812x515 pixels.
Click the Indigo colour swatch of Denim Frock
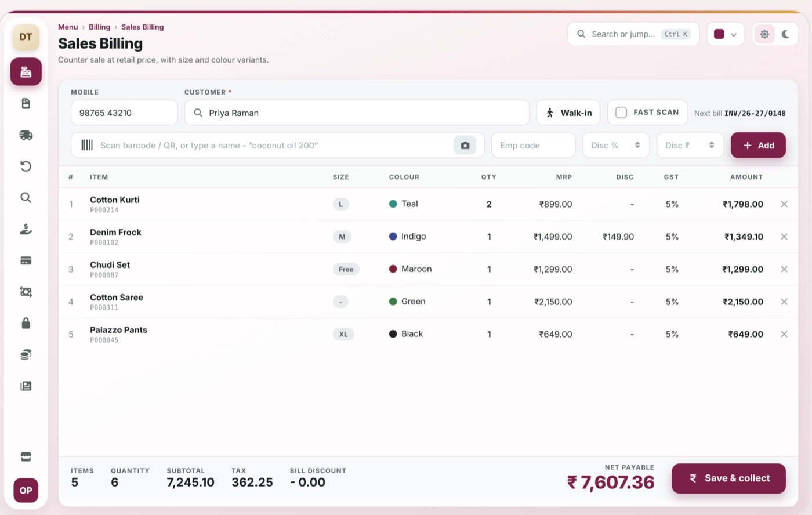393,237
